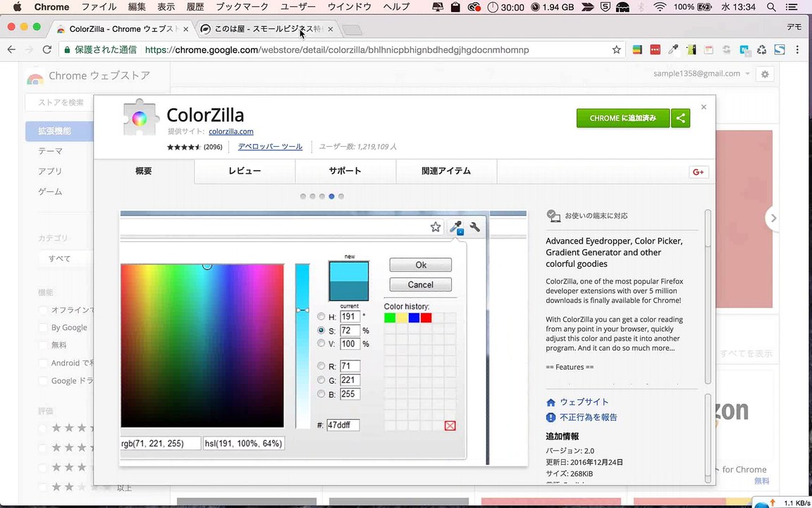812x508 pixels.
Task: Select アプリ in the sidebar
Action: pyautogui.click(x=50, y=171)
